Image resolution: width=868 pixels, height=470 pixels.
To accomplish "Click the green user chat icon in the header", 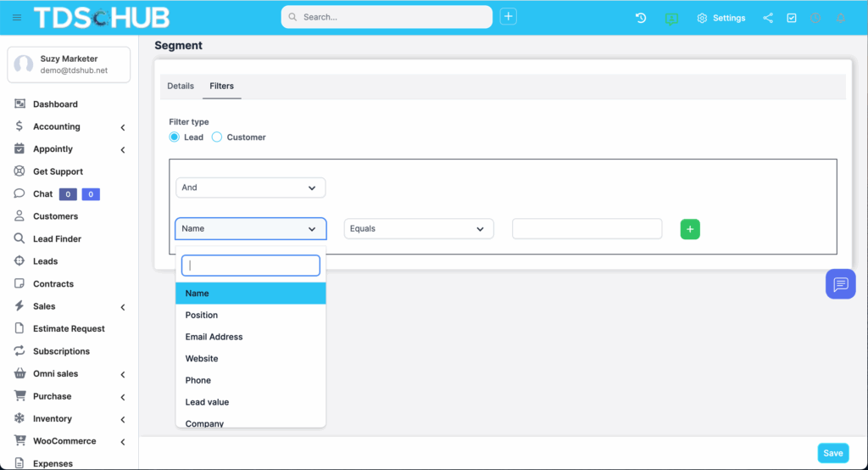I will click(671, 18).
